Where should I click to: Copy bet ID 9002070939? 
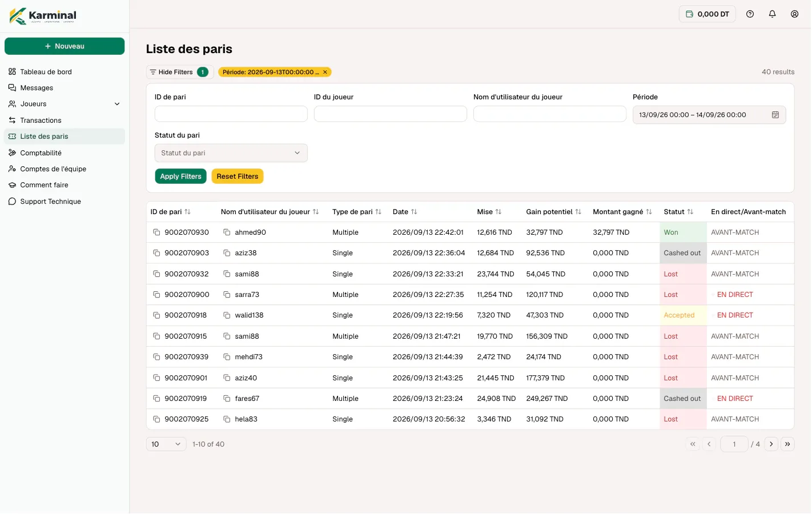[x=156, y=357]
